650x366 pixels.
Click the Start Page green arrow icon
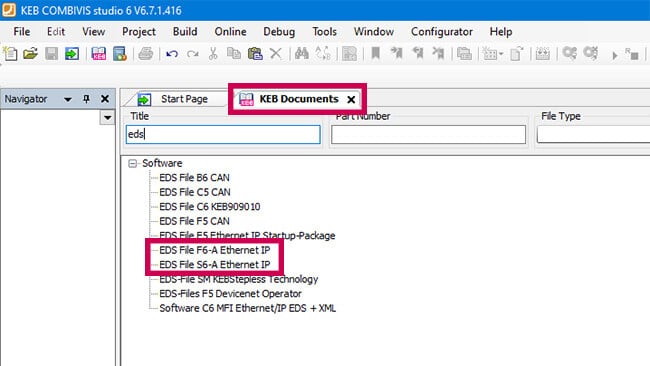point(72,54)
